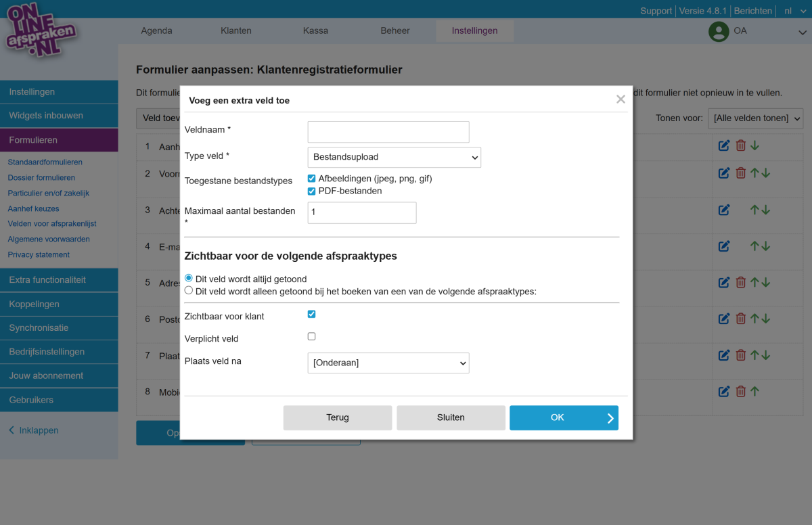The height and width of the screenshot is (525, 812).
Task: Delete field row 2 via trash icon
Action: 741,173
